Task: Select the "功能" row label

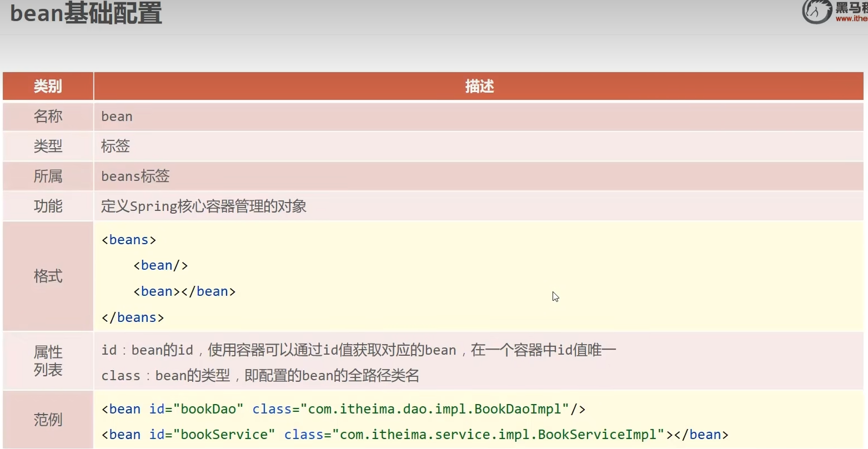Action: tap(48, 206)
